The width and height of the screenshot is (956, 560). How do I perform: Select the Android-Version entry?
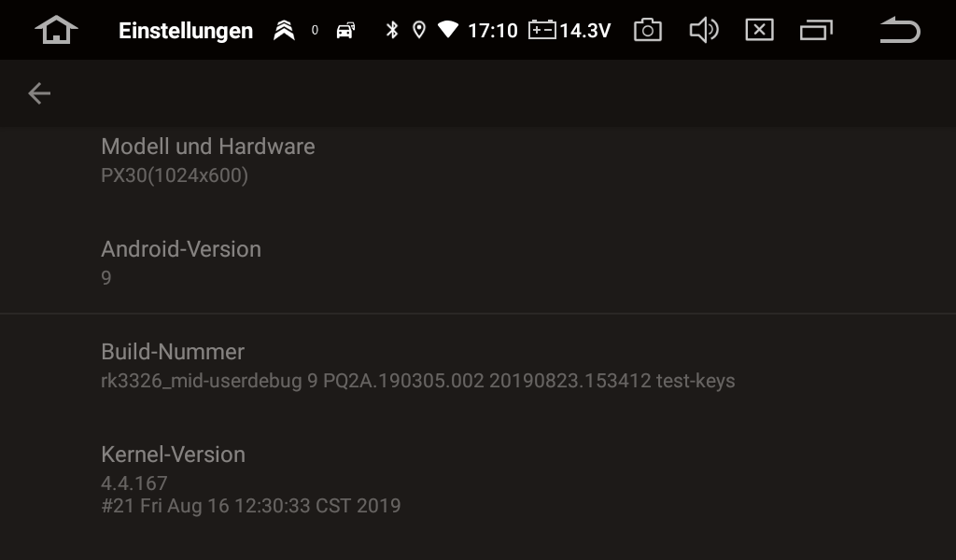pyautogui.click(x=478, y=262)
